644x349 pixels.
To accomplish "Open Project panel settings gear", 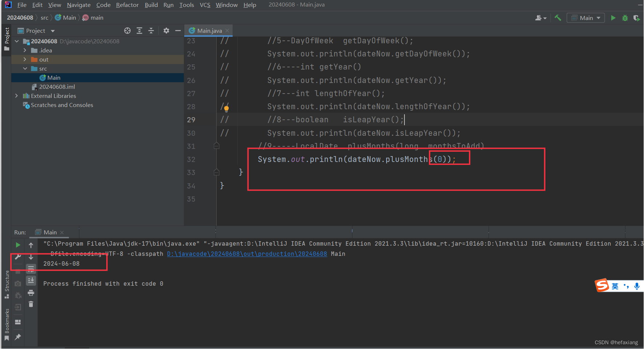I will [166, 31].
